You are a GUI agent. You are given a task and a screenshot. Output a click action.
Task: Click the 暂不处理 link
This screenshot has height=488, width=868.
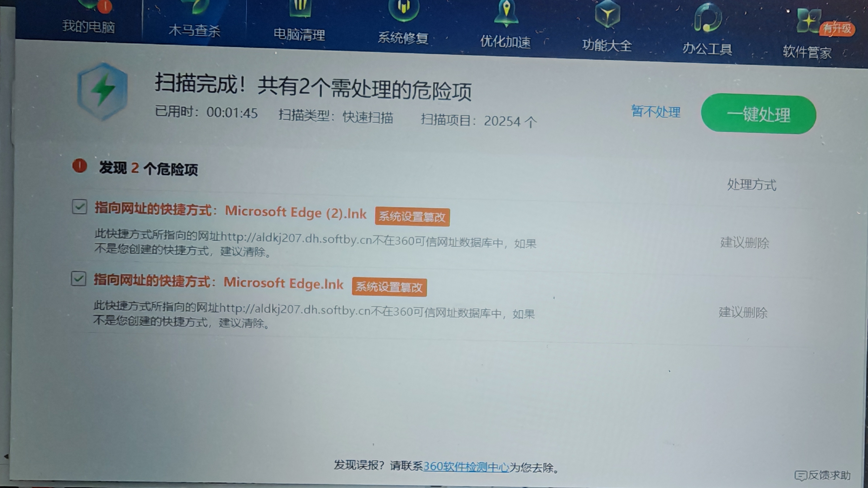656,111
